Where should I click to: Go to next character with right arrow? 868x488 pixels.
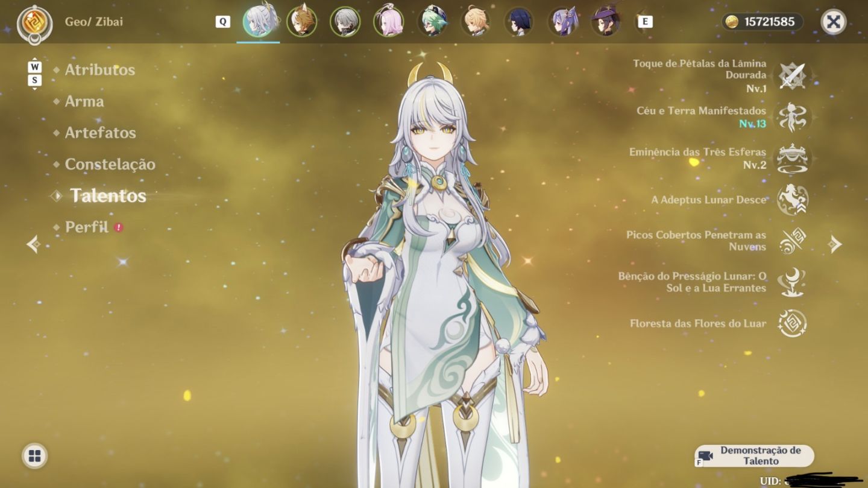pos(835,244)
